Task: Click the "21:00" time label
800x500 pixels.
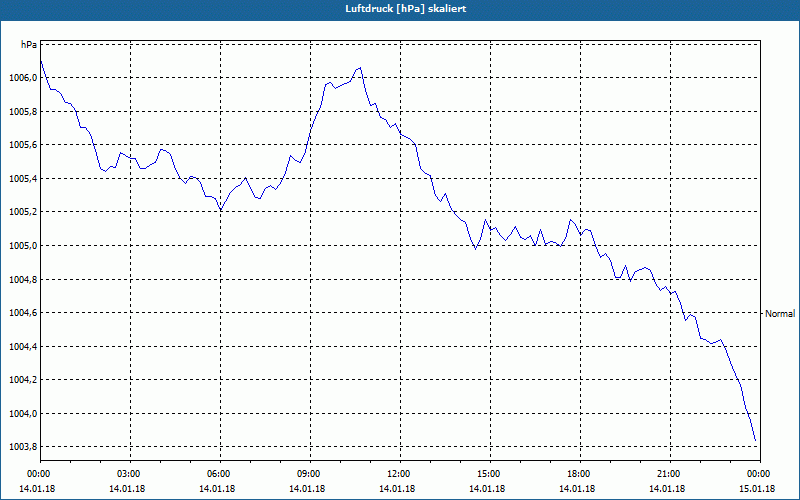Action: [669, 474]
